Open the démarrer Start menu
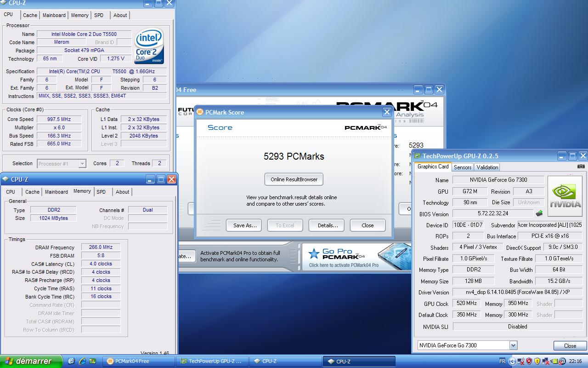 click(31, 361)
